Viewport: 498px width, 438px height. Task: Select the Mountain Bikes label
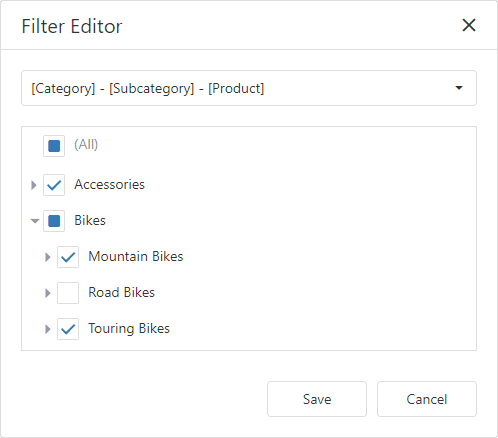pos(136,256)
